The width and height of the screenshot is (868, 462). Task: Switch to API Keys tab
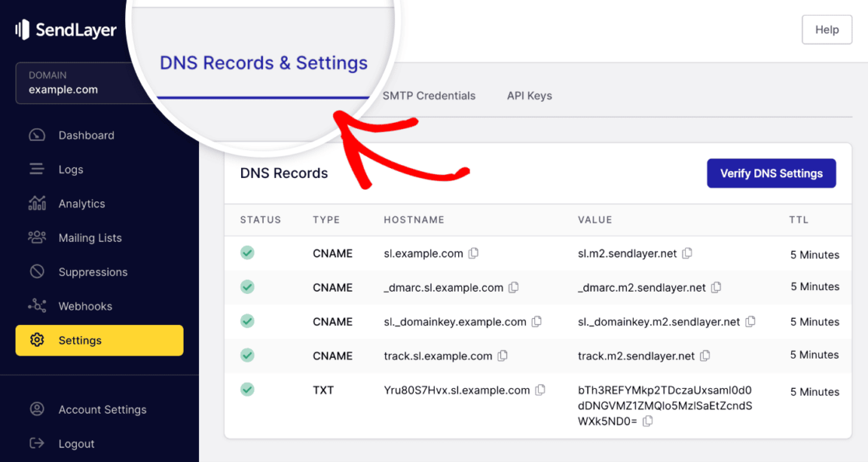(x=529, y=96)
